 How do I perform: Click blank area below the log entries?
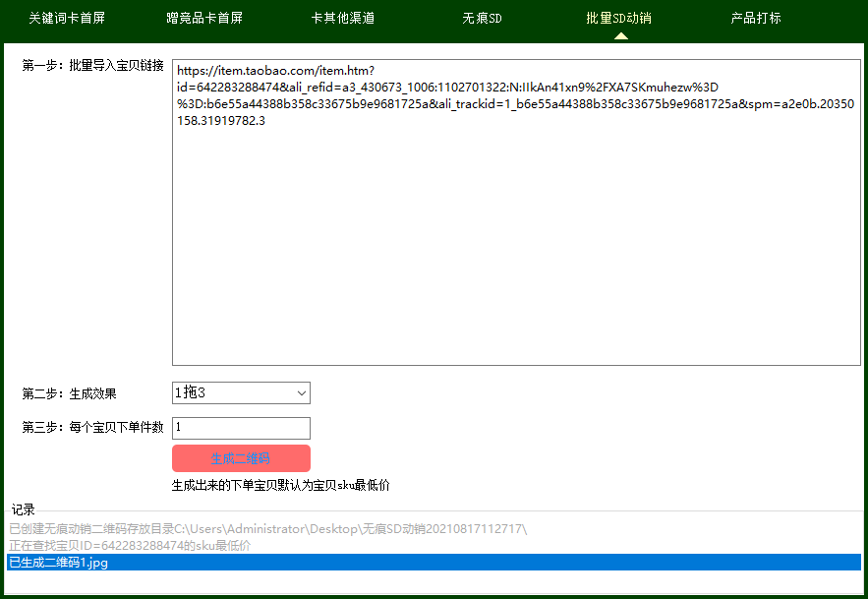point(434,582)
